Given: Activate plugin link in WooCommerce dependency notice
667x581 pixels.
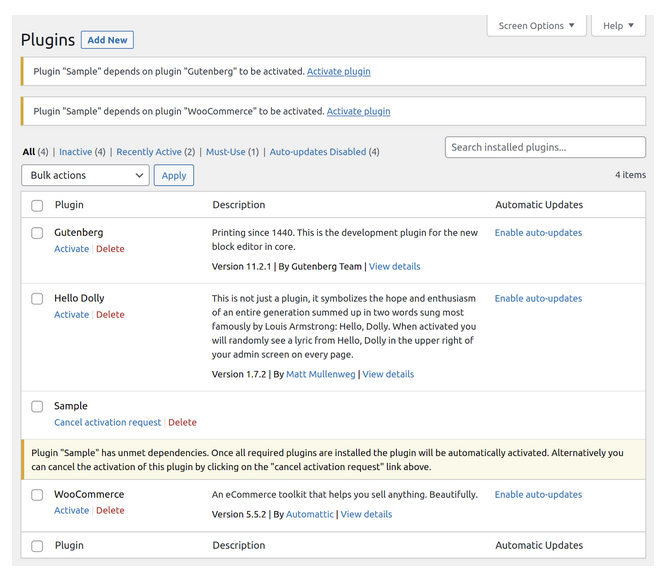Looking at the screenshot, I should point(358,111).
